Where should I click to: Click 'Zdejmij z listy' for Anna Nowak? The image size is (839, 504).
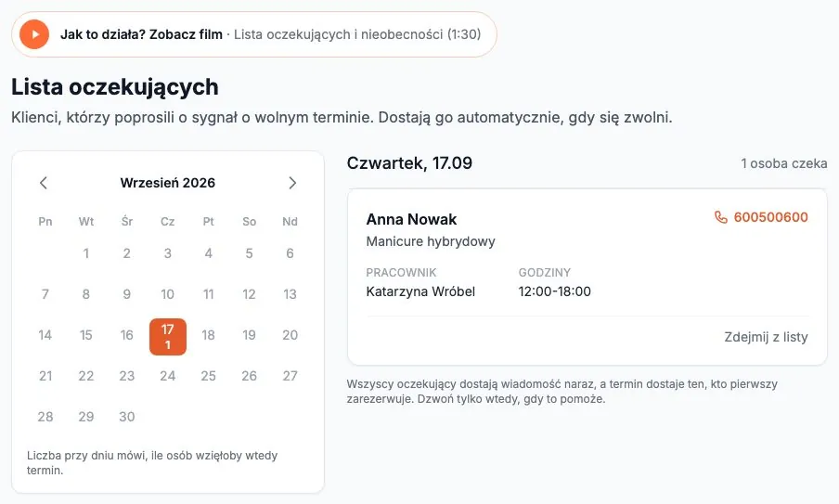(x=766, y=337)
